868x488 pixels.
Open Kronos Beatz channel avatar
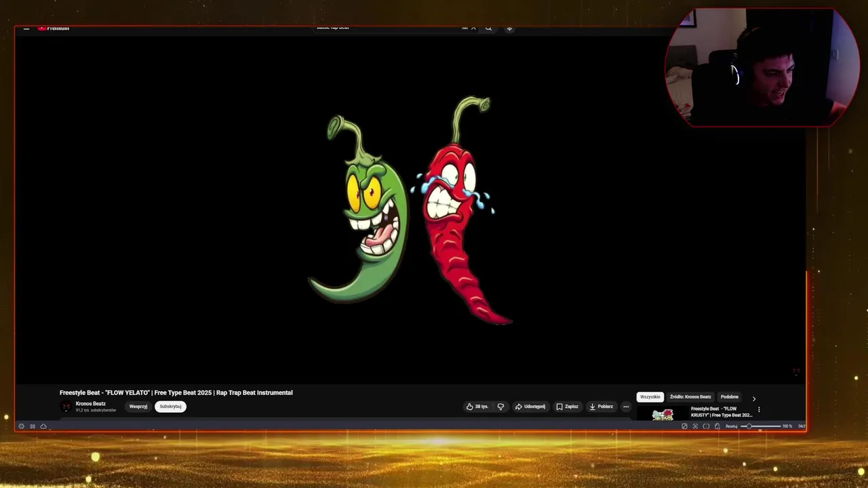tap(66, 407)
